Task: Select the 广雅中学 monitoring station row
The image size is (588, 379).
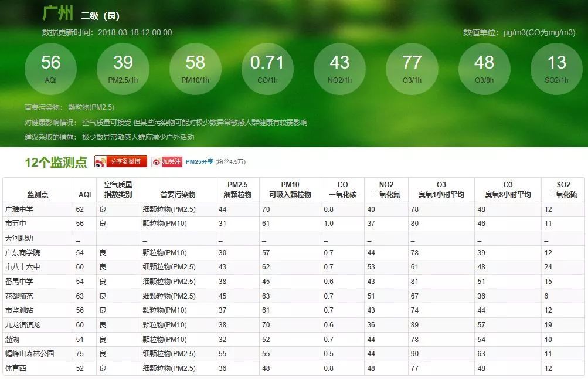Action: click(20, 209)
